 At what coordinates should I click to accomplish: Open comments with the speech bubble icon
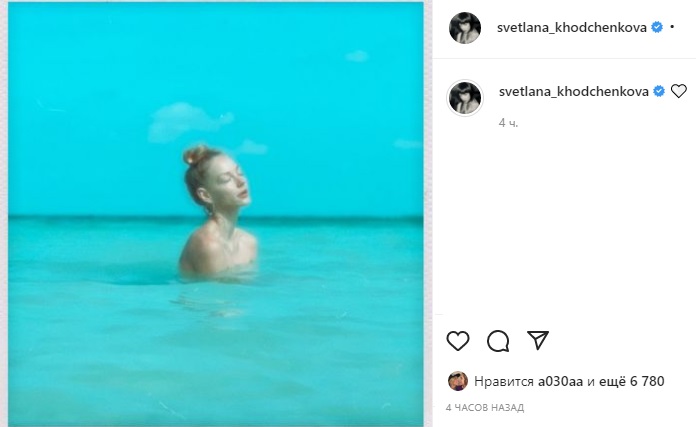(x=498, y=341)
